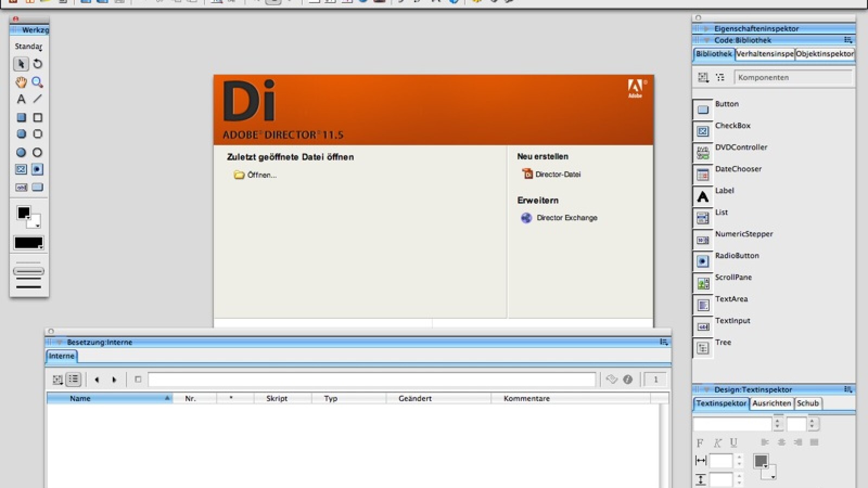Click the foreground color swatch in Werkzeug
Viewport: 868px width, 488px height.
[23, 213]
